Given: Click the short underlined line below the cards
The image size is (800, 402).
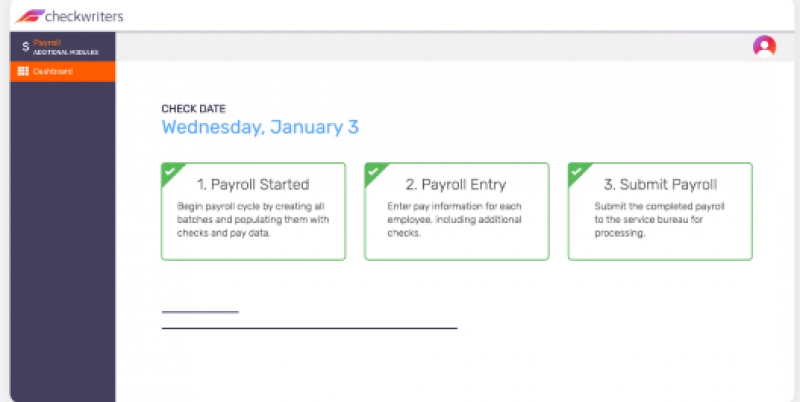Looking at the screenshot, I should [x=200, y=312].
